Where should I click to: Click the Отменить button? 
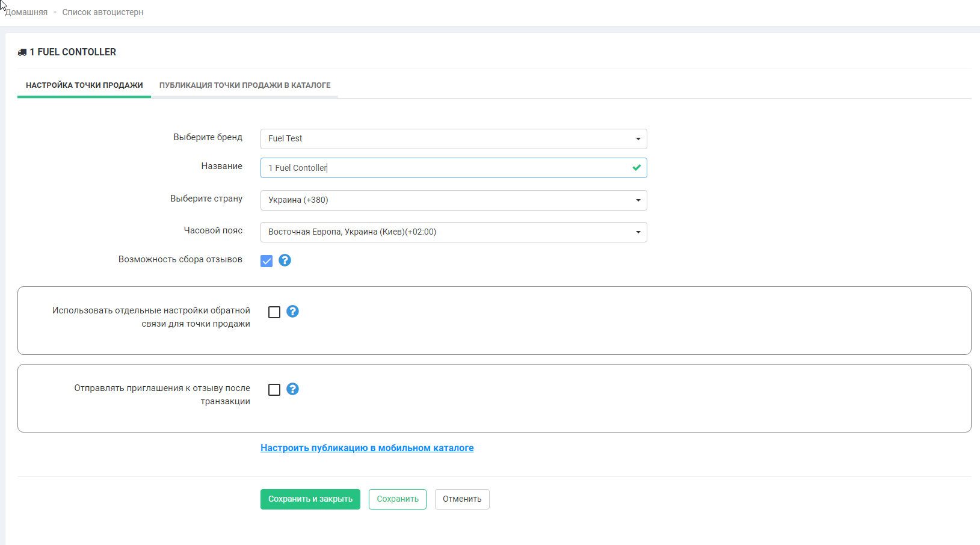pyautogui.click(x=461, y=499)
